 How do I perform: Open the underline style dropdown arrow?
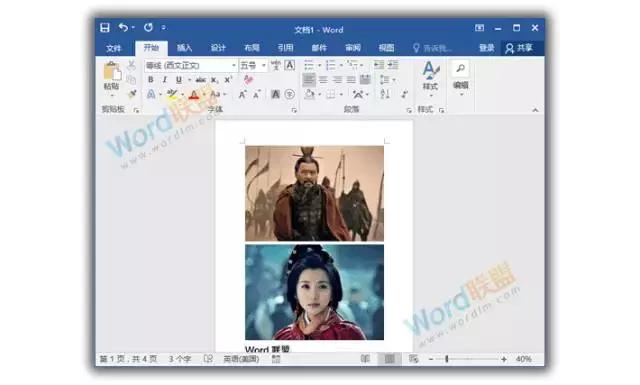(x=189, y=80)
